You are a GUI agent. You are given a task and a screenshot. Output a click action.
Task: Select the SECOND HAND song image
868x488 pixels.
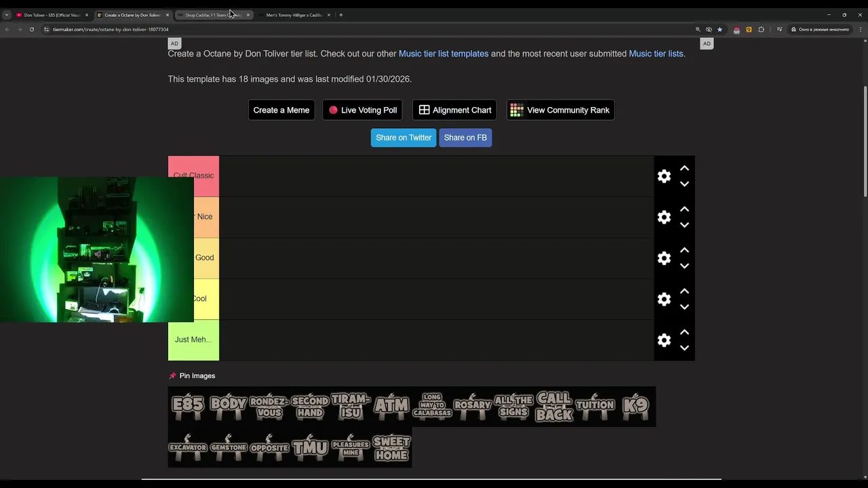click(310, 406)
